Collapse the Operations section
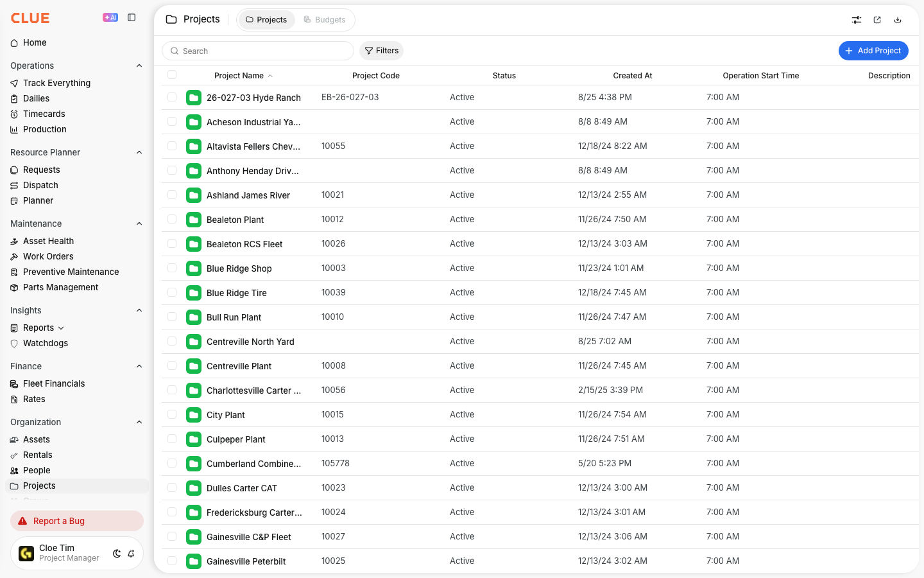 pos(139,66)
